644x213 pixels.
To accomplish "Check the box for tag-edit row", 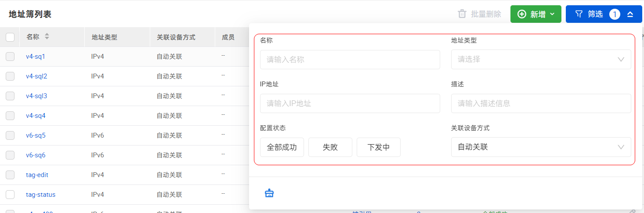I will 10,175.
